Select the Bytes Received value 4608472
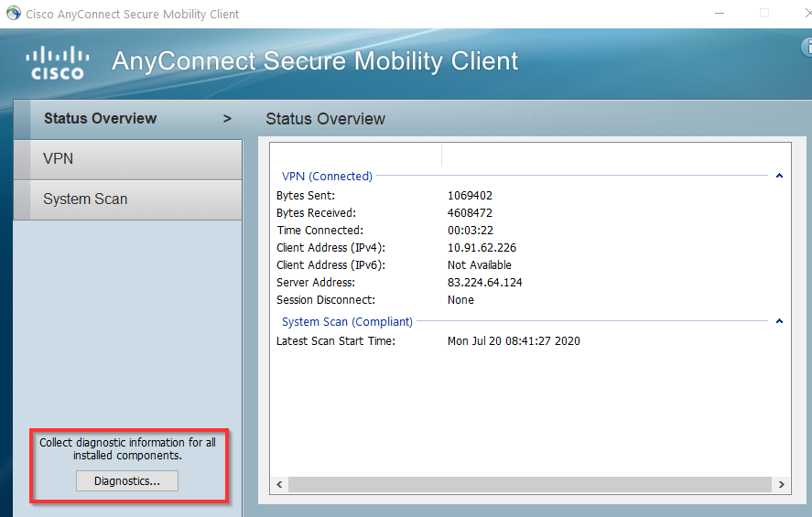The image size is (812, 517). click(x=470, y=213)
